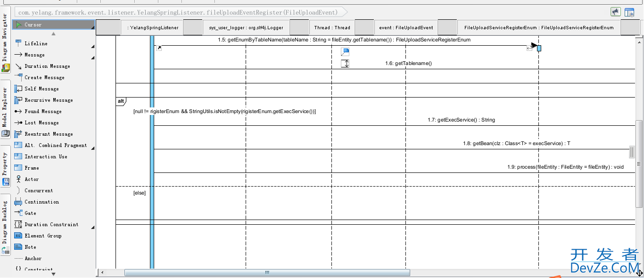The image size is (644, 278).
Task: Open the Diagram Backlog side tab
Action: (x=5, y=225)
